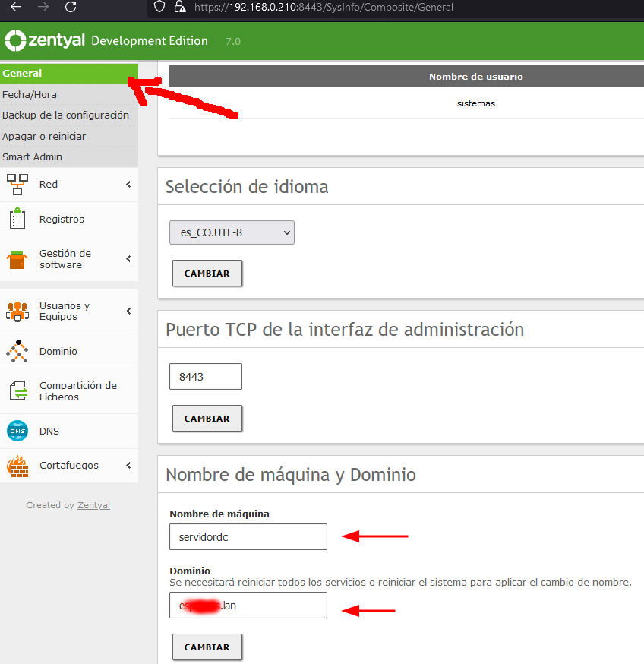This screenshot has width=644, height=664.
Task: Click the Registros clipboard icon
Action: pos(17,219)
